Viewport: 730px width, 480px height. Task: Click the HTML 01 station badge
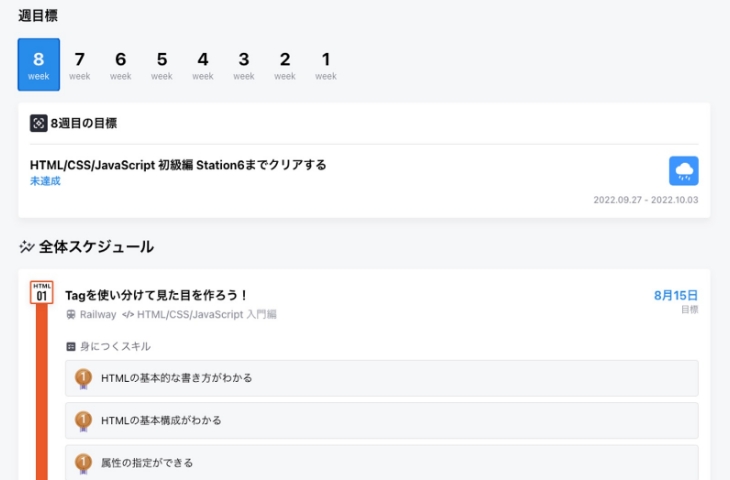41,292
